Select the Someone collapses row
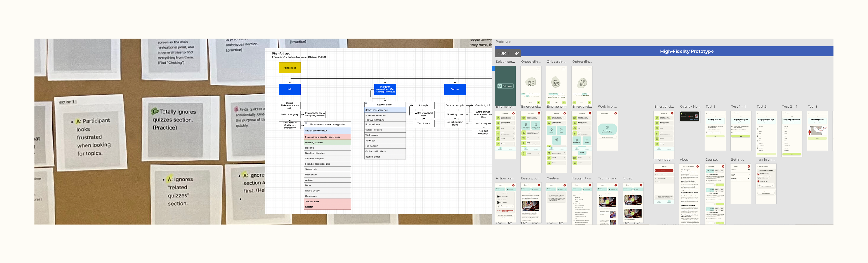The width and height of the screenshot is (868, 263). coord(328,159)
